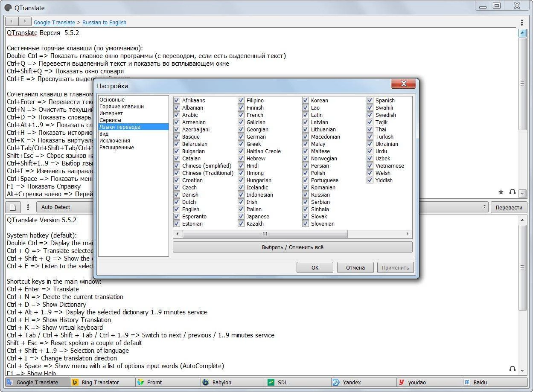
Task: Select Вид settings category
Action: coord(104,134)
